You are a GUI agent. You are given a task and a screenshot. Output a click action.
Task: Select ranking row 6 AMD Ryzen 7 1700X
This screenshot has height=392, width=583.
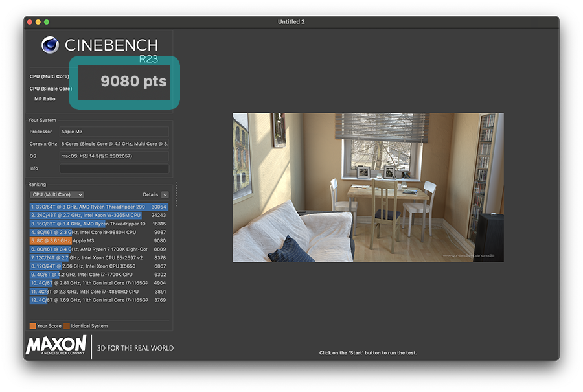(x=99, y=249)
